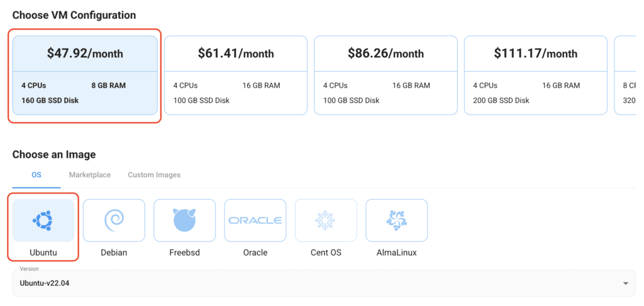Pick the Freebsd image icon

(x=184, y=221)
